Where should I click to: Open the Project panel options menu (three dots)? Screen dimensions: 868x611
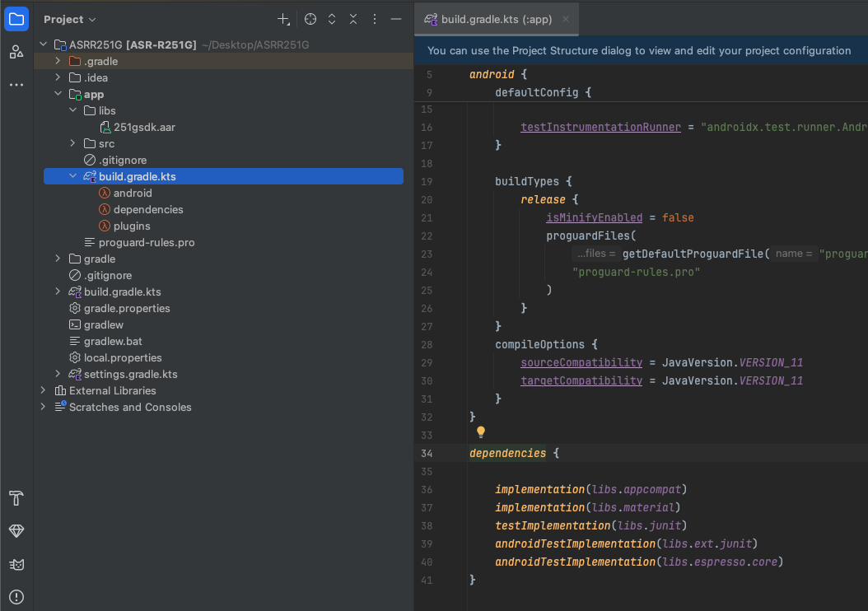coord(375,19)
